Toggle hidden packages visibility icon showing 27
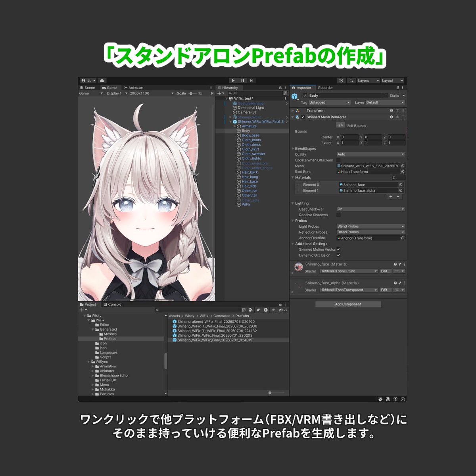This screenshot has width=476, height=476. [x=283, y=310]
